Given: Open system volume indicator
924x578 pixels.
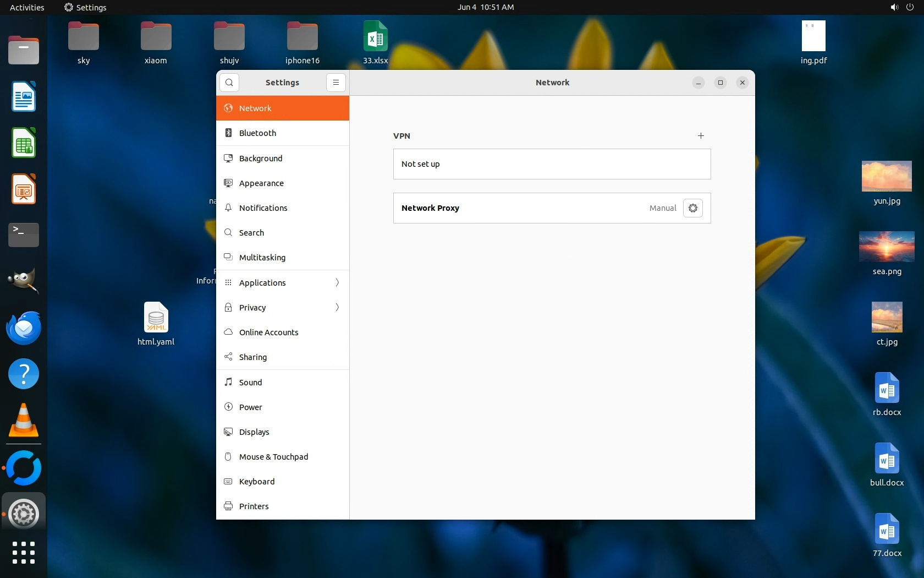Looking at the screenshot, I should pos(894,7).
